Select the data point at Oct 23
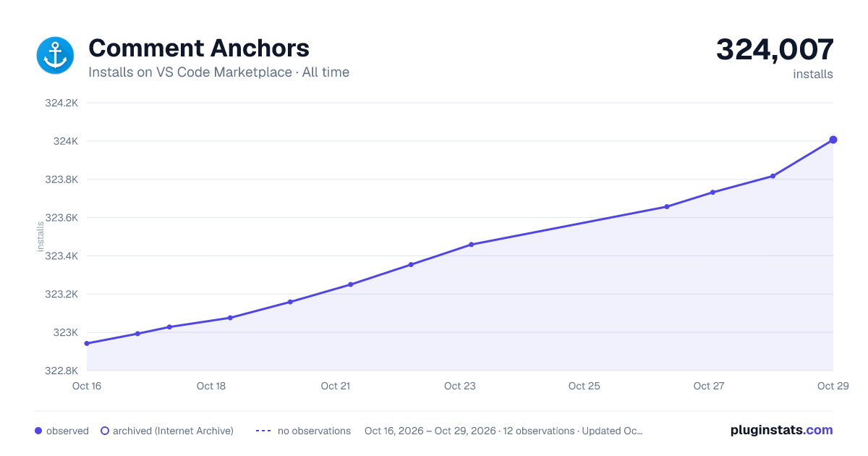Viewport: 868px width, 456px height. 471,245
